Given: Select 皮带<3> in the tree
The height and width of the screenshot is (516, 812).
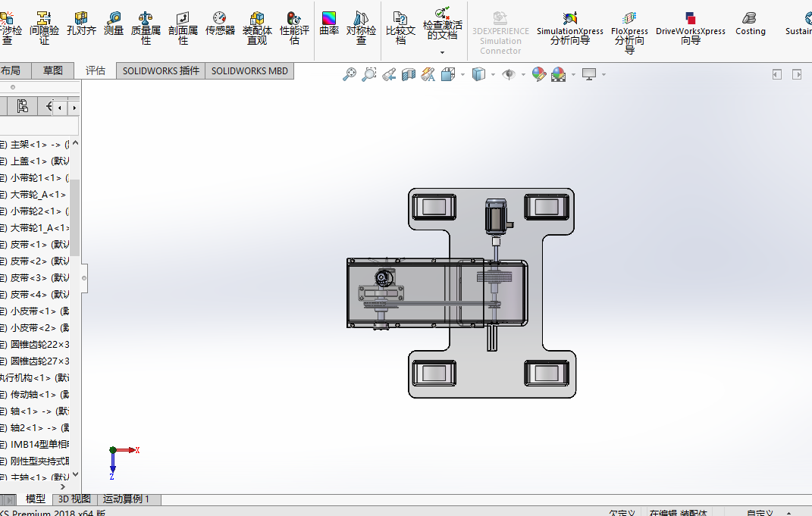Looking at the screenshot, I should pyautogui.click(x=35, y=278).
